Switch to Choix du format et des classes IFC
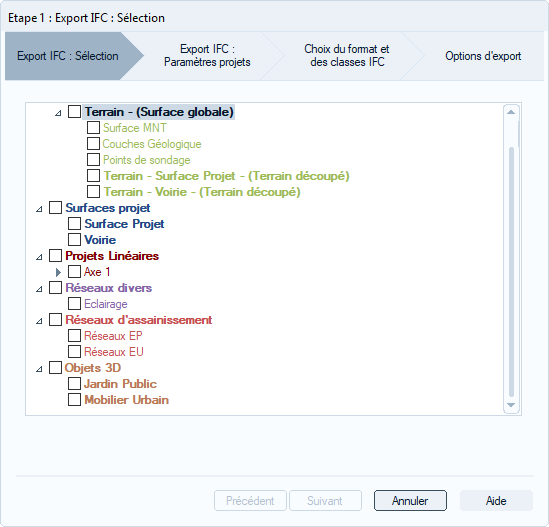 pyautogui.click(x=347, y=56)
